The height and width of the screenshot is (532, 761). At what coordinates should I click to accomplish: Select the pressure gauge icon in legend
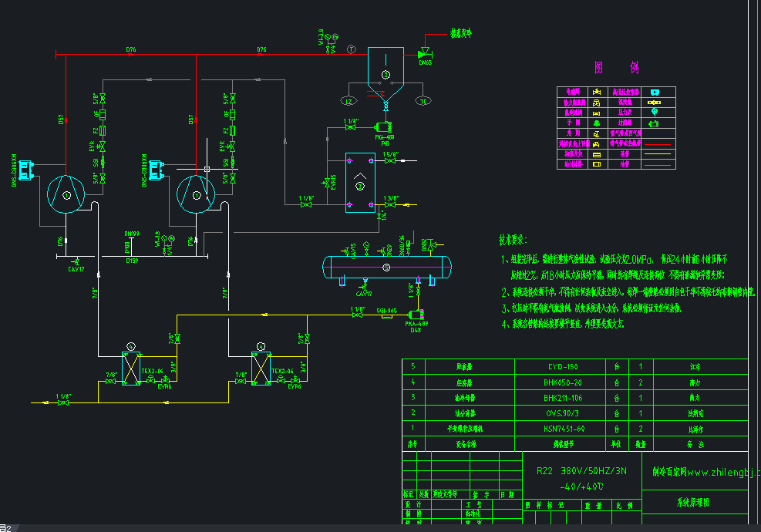(x=655, y=112)
